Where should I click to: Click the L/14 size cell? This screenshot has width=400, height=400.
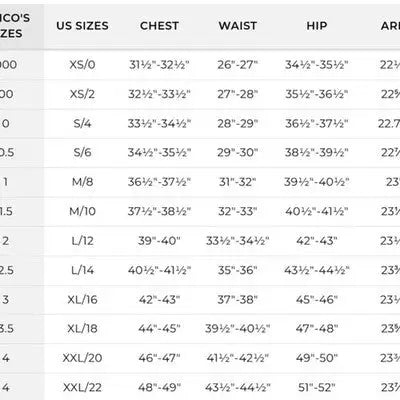82,270
